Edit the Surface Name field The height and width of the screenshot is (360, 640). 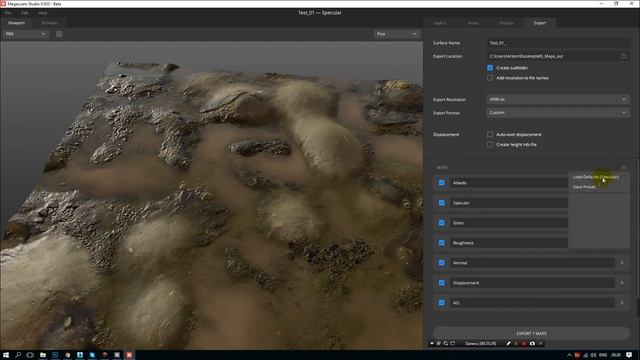tap(558, 43)
